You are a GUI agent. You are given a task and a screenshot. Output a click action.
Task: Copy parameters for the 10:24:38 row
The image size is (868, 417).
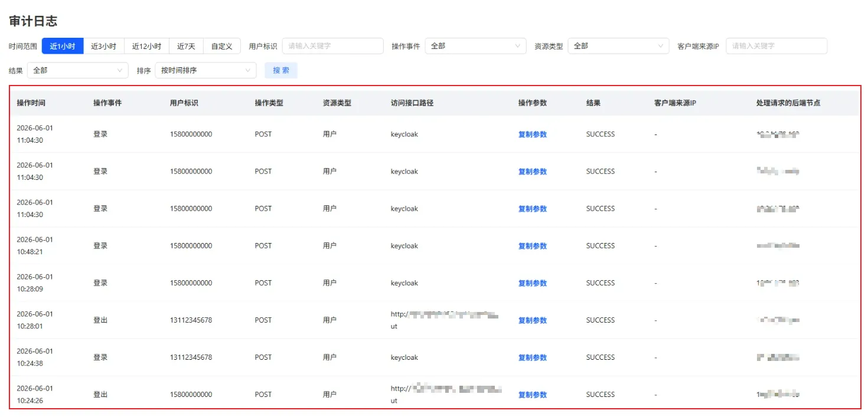533,357
